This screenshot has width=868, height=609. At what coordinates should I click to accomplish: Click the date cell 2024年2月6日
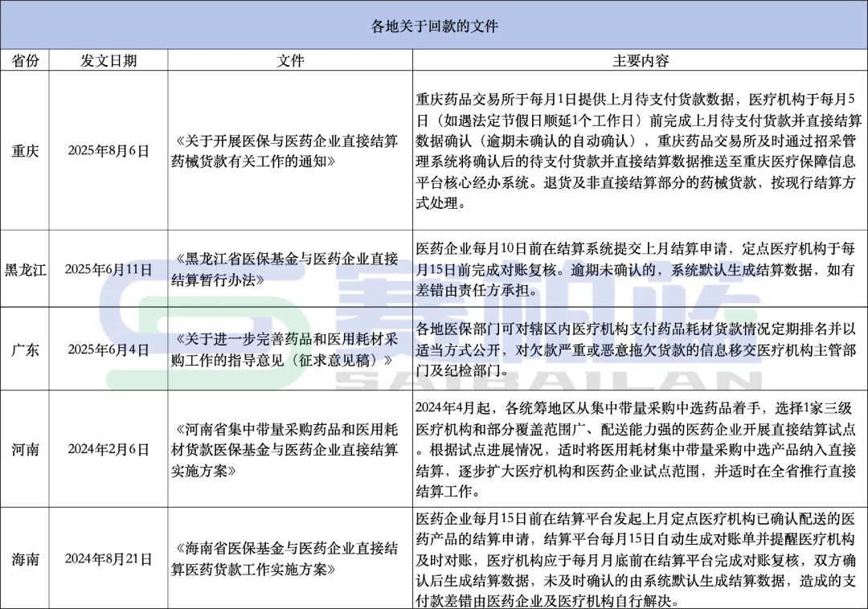pos(108,449)
